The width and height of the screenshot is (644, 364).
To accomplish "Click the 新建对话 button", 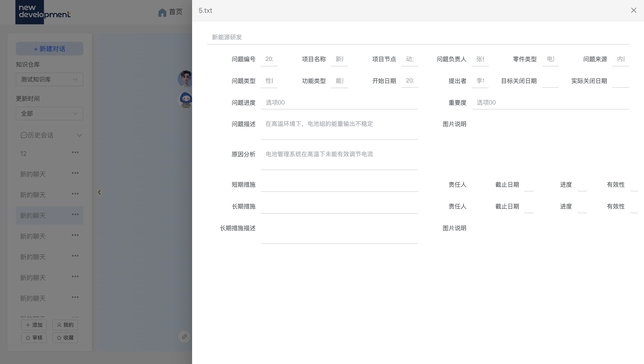I will coord(49,48).
